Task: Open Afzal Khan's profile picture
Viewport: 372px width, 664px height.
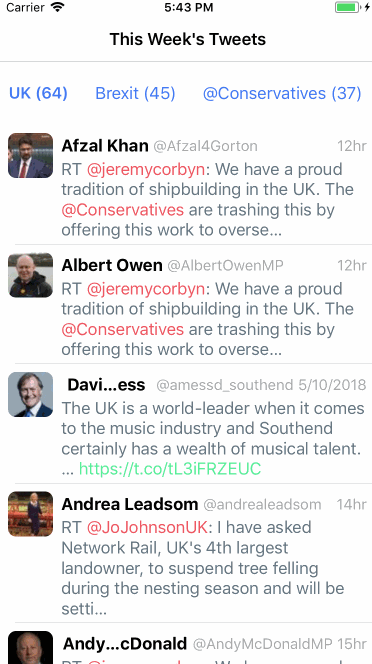Action: click(31, 155)
